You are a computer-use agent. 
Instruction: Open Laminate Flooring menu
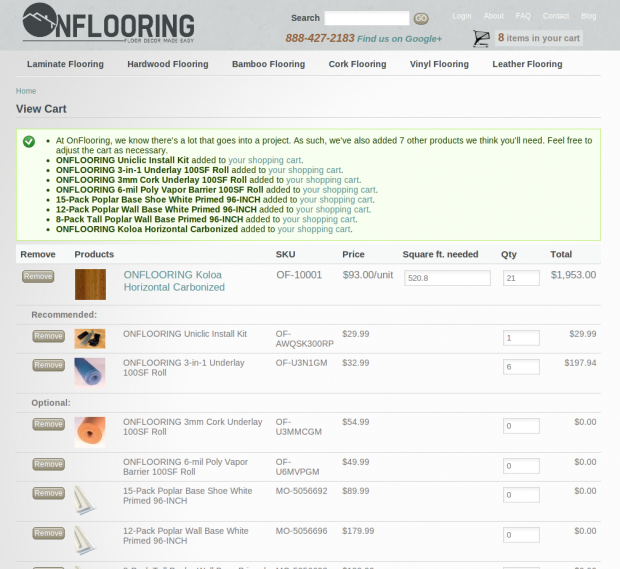click(65, 64)
